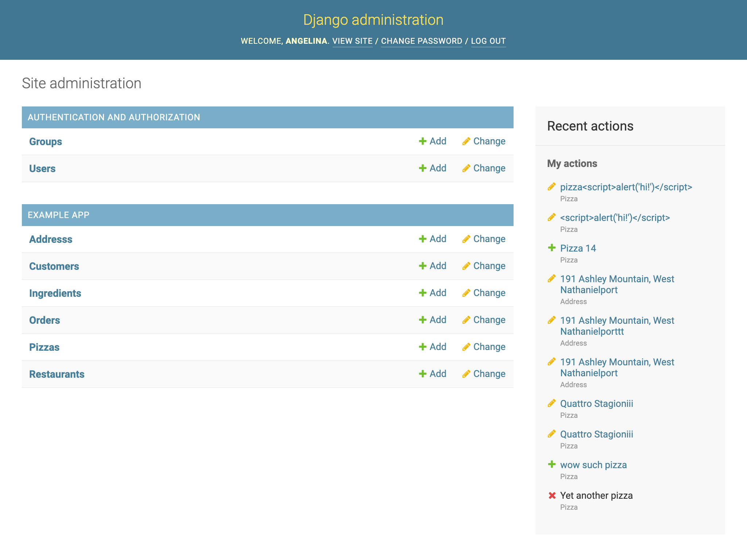Click Add text link for Pizzas
Viewport: 747px width, 560px height.
438,347
